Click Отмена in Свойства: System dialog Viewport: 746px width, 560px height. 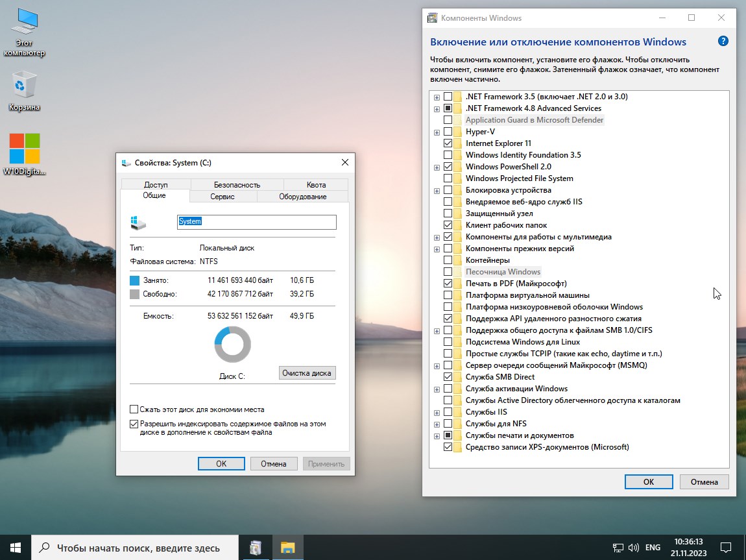click(274, 463)
